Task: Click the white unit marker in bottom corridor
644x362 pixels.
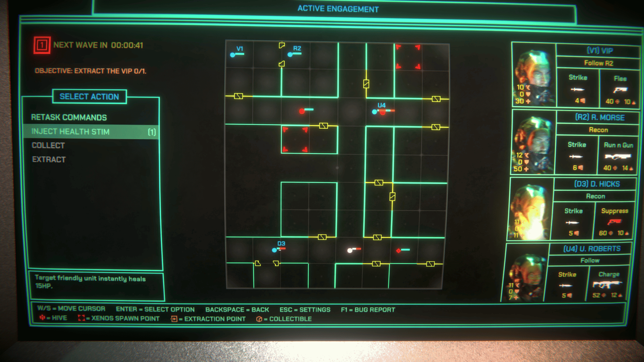Action: (x=350, y=250)
